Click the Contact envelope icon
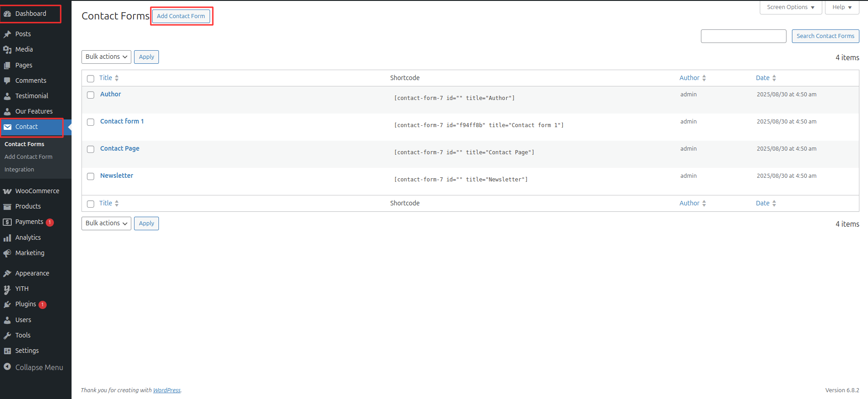Viewport: 868px width, 399px height. 7,127
